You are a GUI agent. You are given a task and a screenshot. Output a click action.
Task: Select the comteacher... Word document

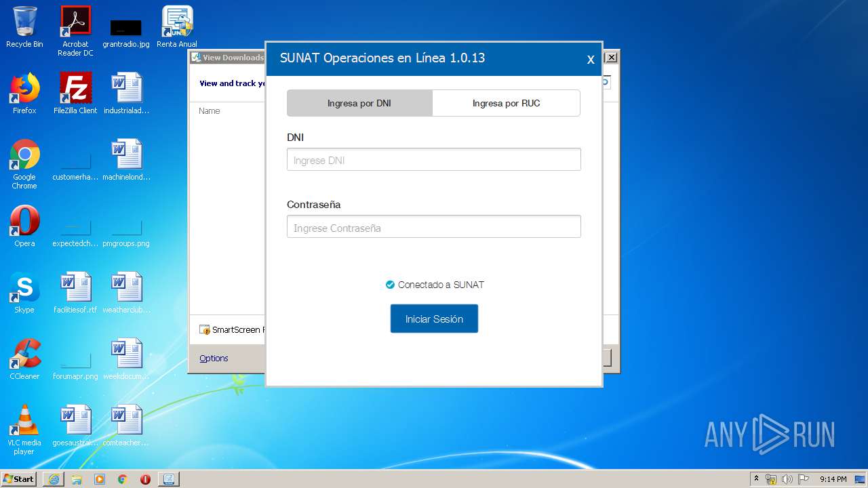[x=126, y=426]
